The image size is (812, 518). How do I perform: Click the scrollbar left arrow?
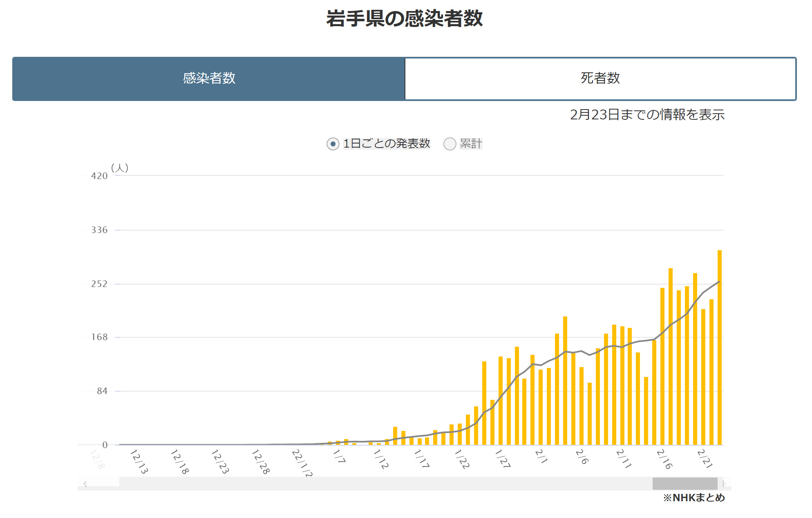tap(85, 484)
